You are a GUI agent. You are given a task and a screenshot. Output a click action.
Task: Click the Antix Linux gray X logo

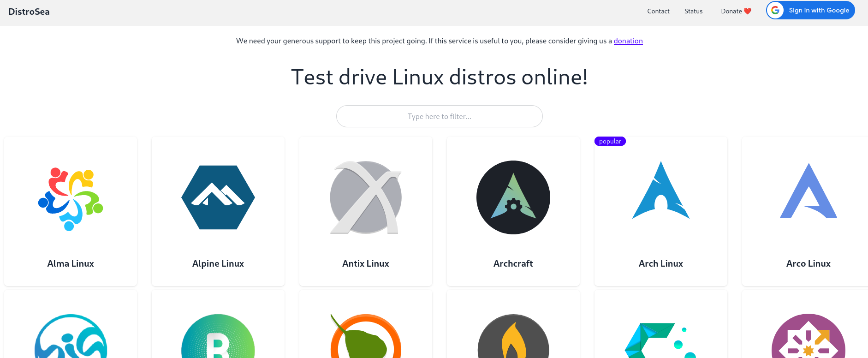click(366, 197)
